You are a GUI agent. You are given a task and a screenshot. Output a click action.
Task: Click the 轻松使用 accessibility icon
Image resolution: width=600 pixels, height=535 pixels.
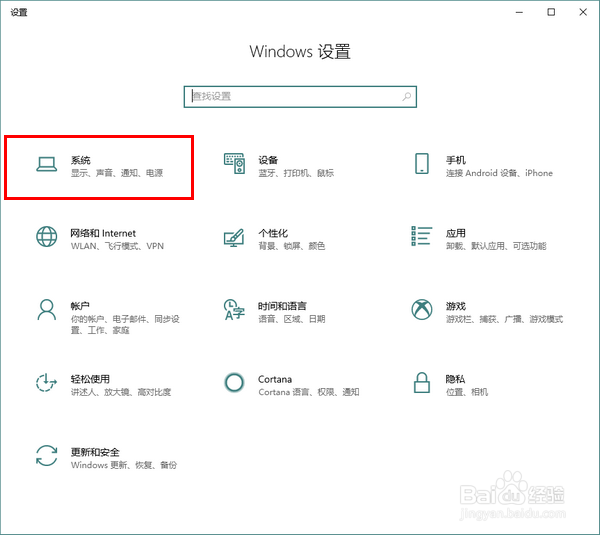47,383
